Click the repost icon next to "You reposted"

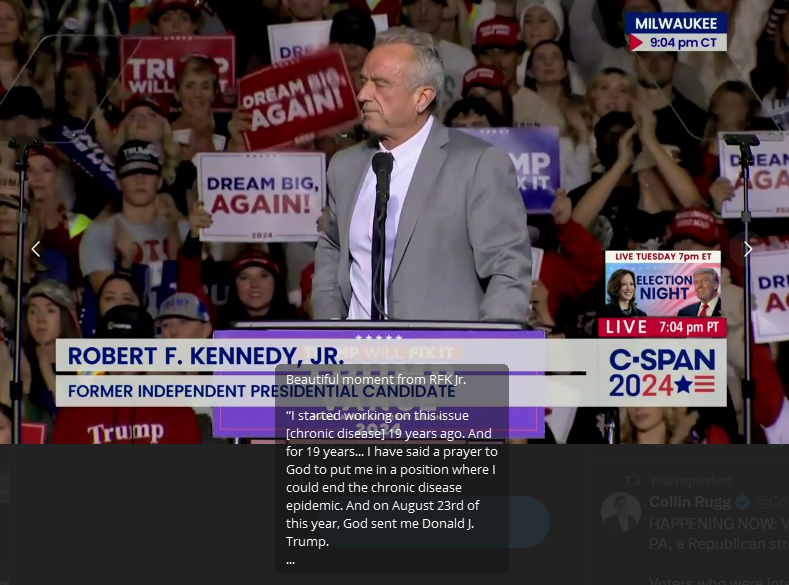(633, 480)
